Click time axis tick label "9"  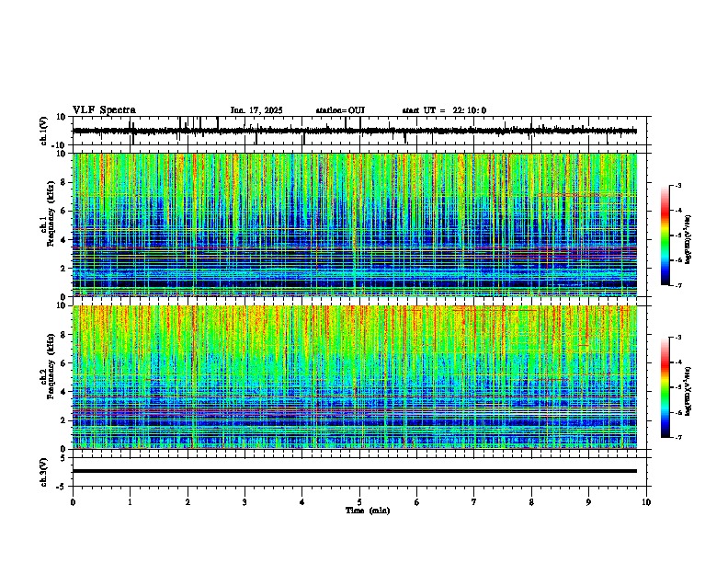tap(588, 502)
